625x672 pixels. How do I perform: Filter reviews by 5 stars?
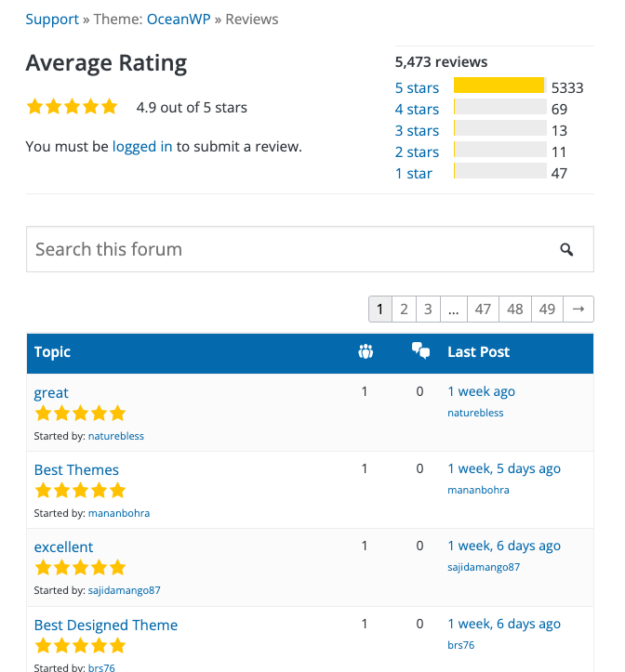417,87
